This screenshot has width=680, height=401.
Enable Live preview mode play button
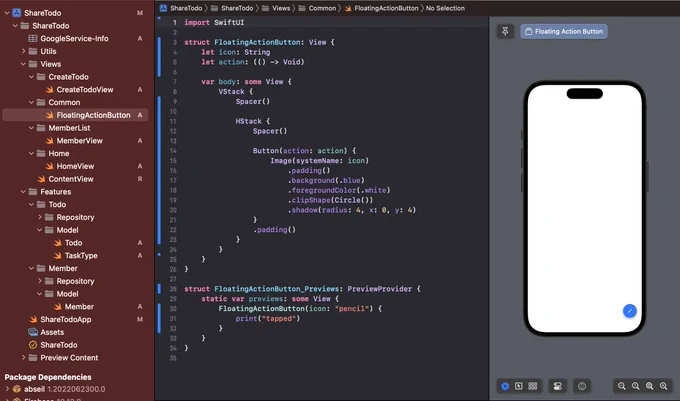tap(505, 386)
